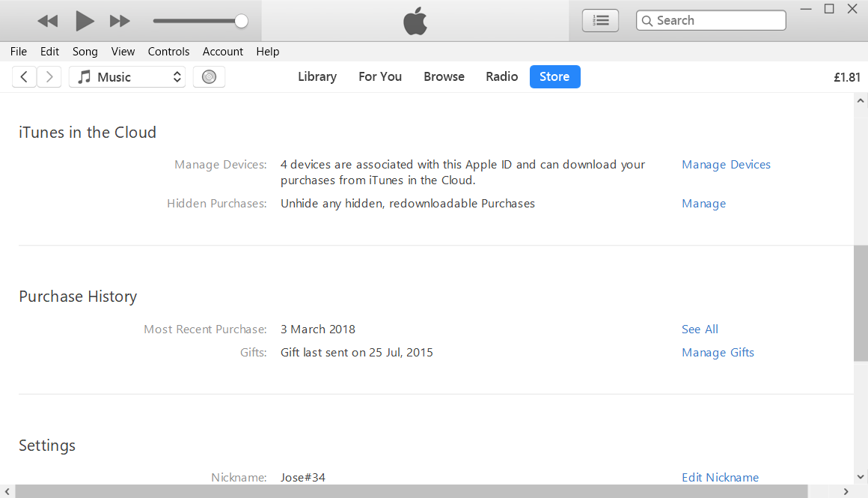Go back with the left chevron
The width and height of the screenshot is (868, 498).
tap(25, 76)
